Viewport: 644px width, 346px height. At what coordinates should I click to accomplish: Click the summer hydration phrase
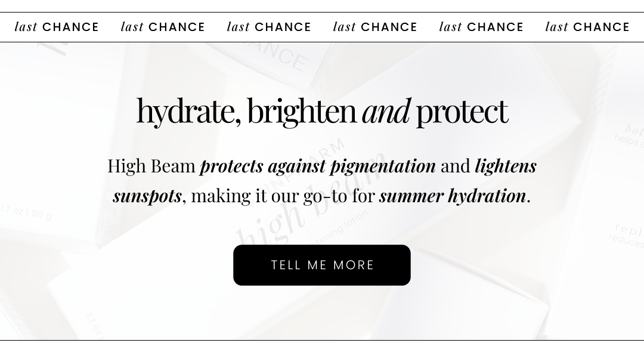(453, 196)
